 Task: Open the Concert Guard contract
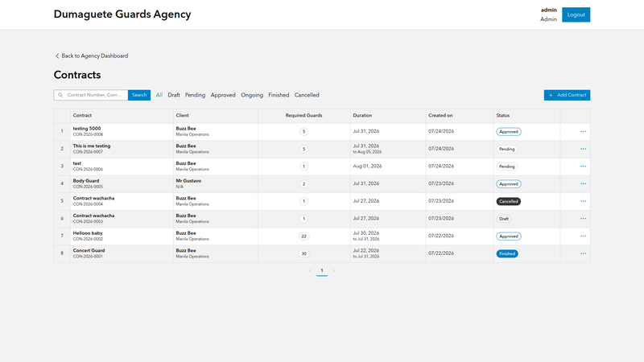point(89,251)
